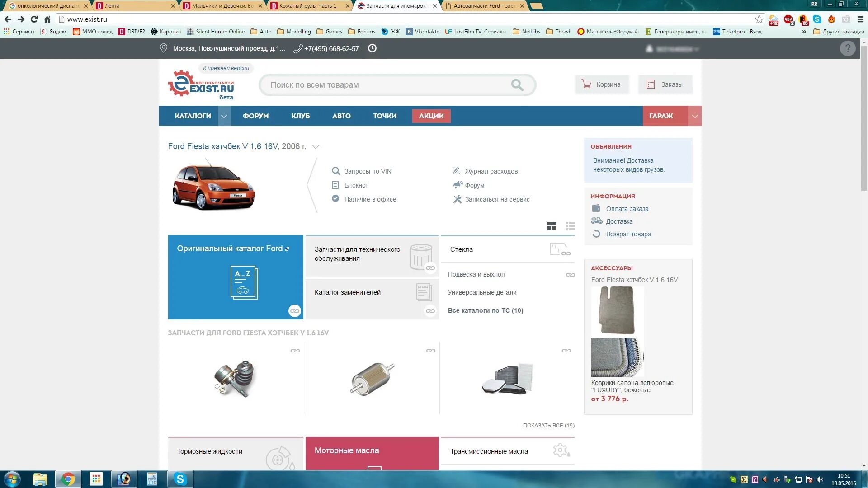Click the fuel filter part image
The image size is (868, 488).
tap(372, 379)
